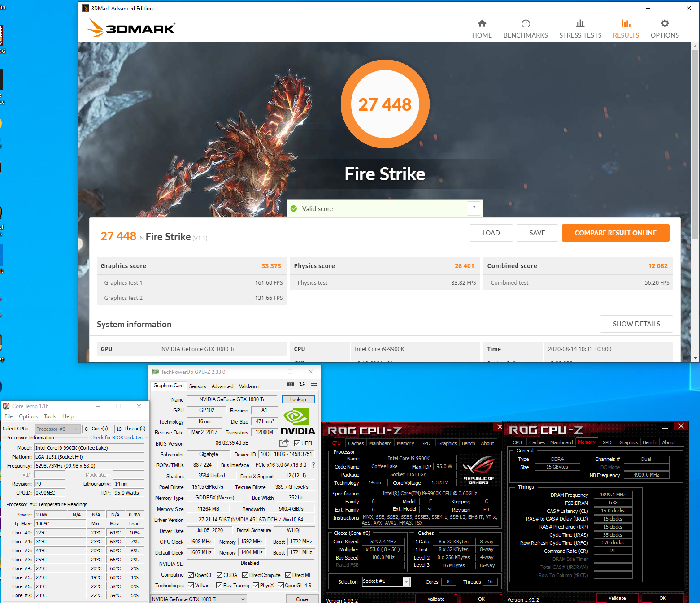This screenshot has width=700, height=603.
Task: Click the GPU-Z title bar icon
Action: [156, 372]
